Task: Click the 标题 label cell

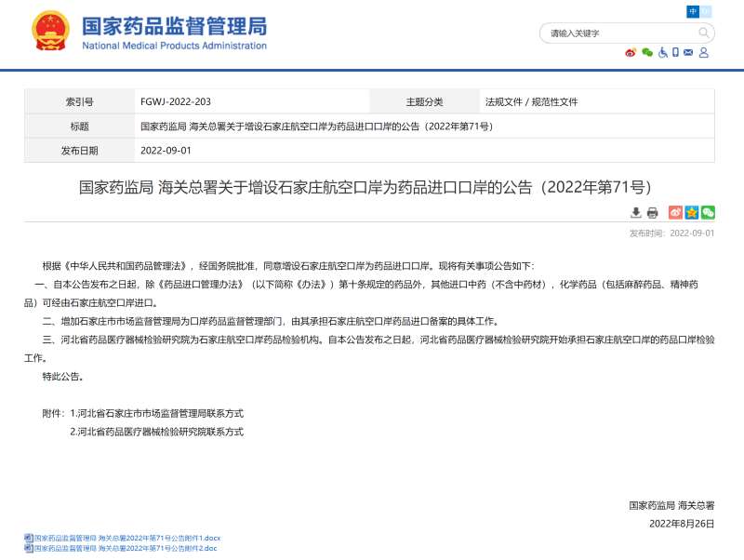Action: (x=80, y=127)
